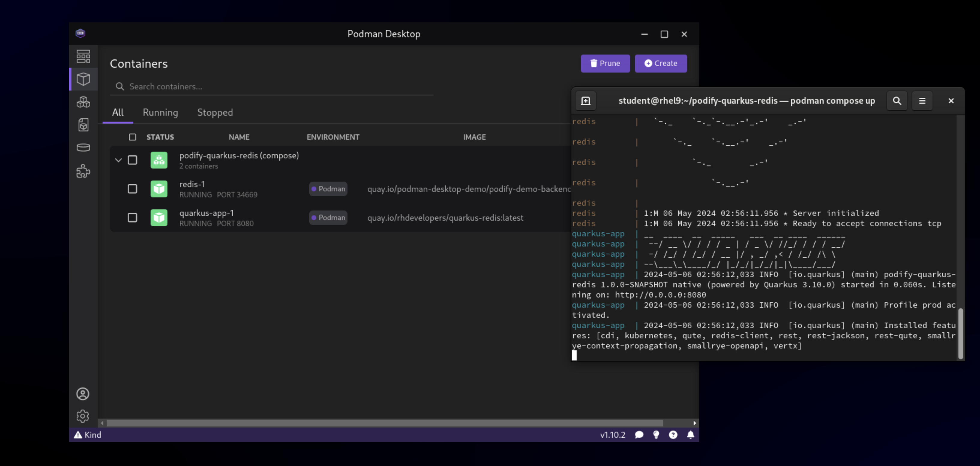The height and width of the screenshot is (466, 980).
Task: Click the v1.10.2 version label in status bar
Action: (x=612, y=435)
